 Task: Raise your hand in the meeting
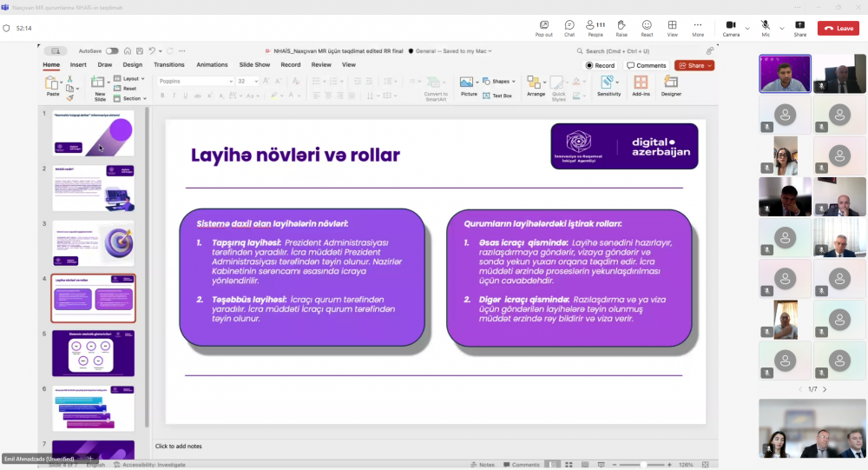pos(621,28)
